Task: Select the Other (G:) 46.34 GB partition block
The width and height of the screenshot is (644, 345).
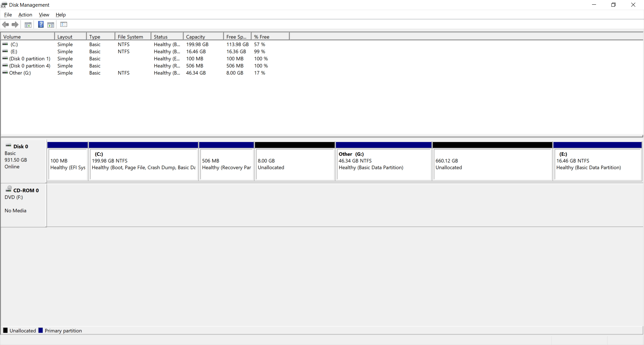Action: click(x=384, y=161)
